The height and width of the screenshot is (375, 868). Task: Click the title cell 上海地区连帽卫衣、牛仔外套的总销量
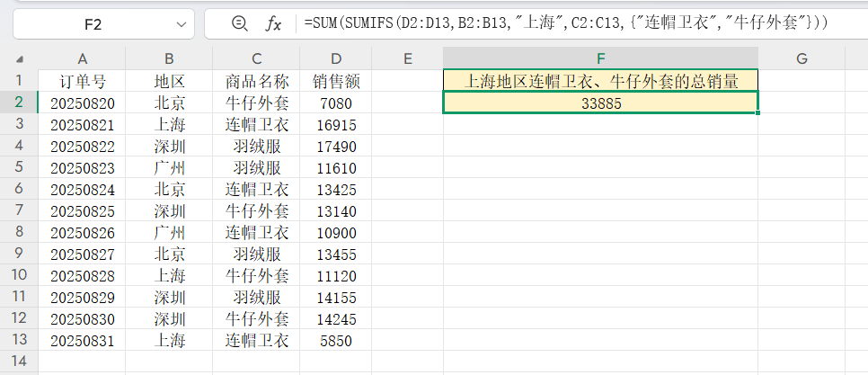point(600,82)
